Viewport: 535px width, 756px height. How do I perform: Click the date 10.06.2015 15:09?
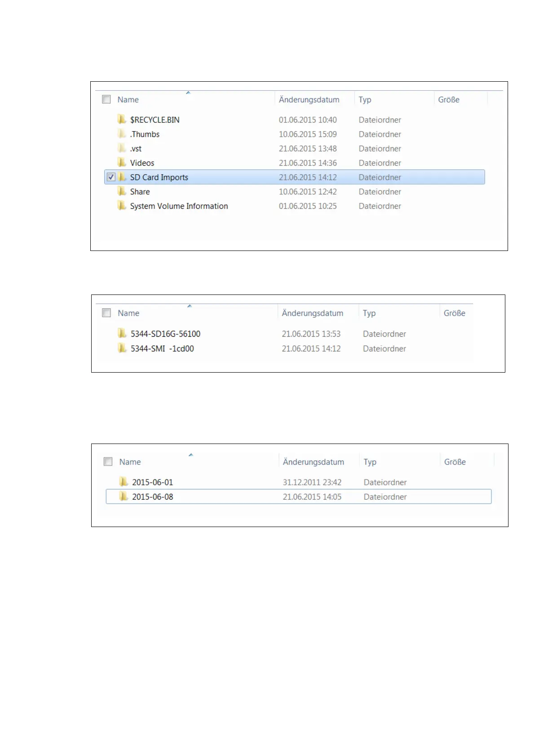click(x=308, y=134)
